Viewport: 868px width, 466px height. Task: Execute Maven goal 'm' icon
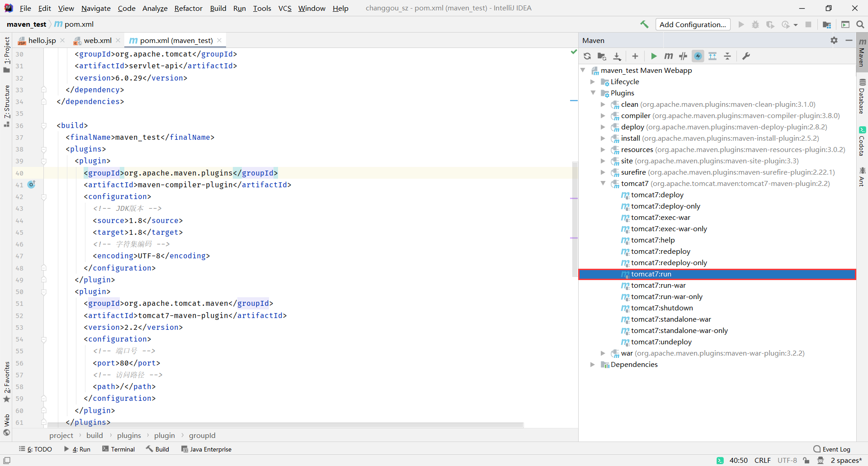(x=669, y=56)
